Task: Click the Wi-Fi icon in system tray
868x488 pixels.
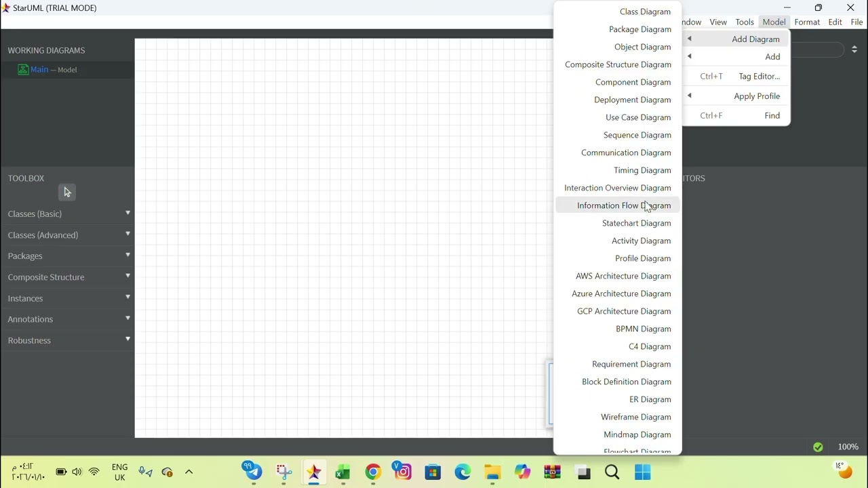Action: [94, 472]
